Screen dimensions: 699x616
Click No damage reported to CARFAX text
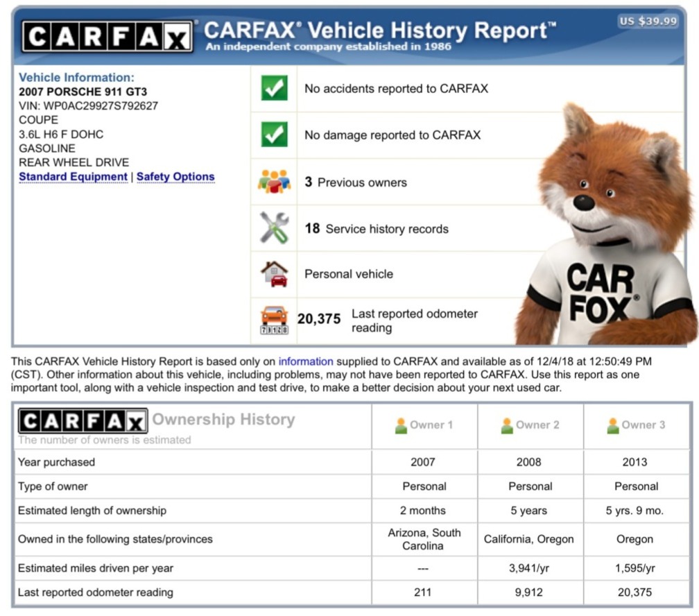[x=392, y=135]
